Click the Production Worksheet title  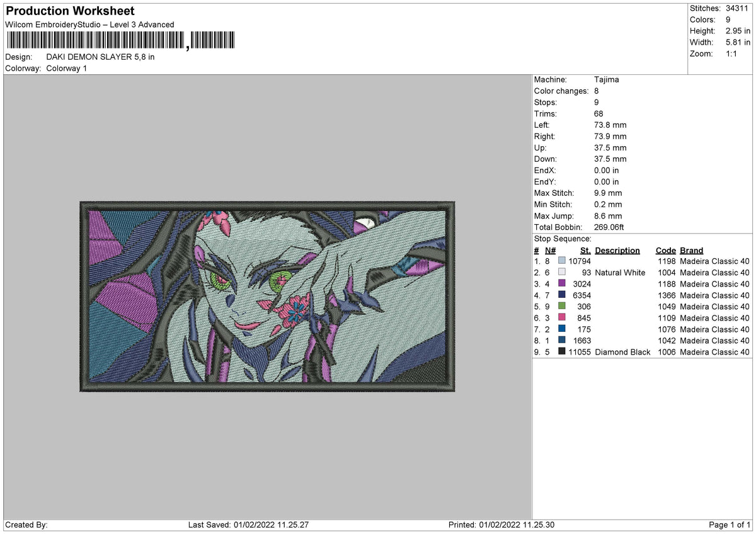(x=70, y=11)
